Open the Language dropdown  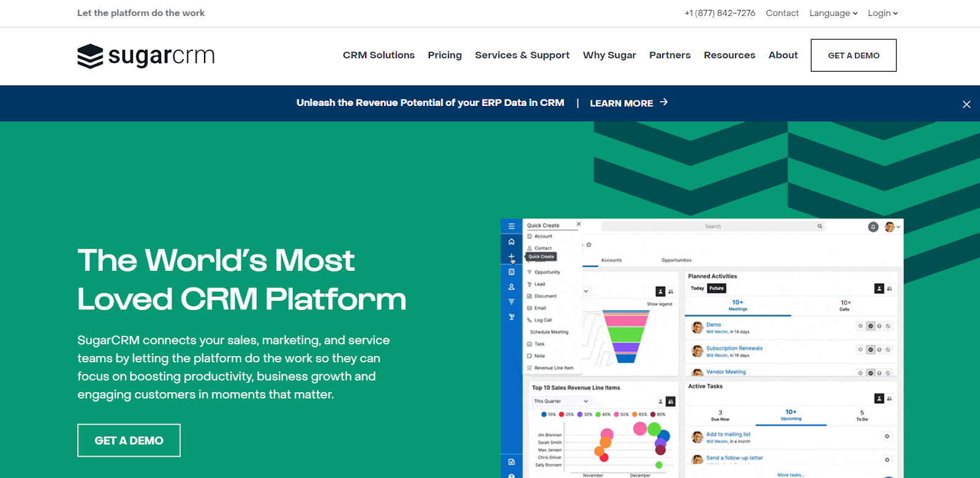[x=833, y=13]
